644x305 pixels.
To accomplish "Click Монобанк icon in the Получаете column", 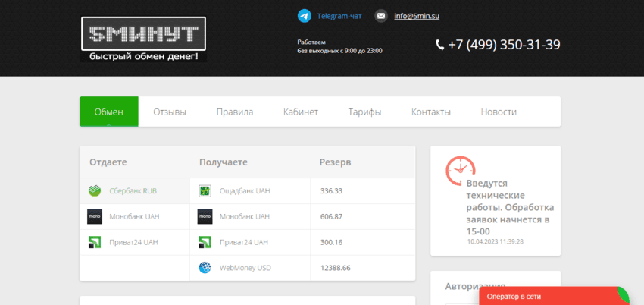I will coord(205,216).
